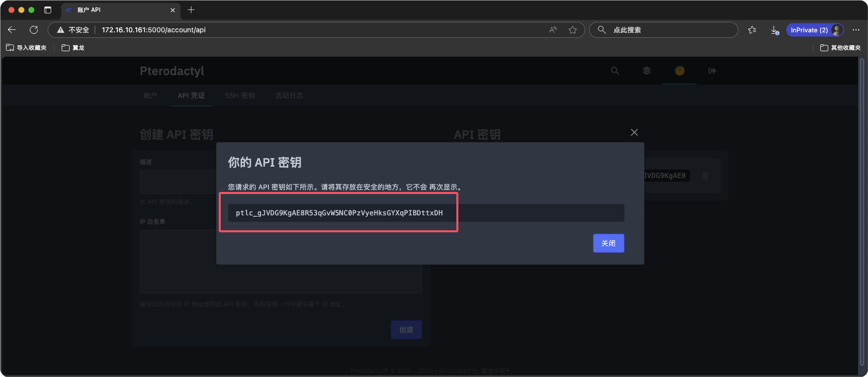Go back to previous page

click(12, 30)
